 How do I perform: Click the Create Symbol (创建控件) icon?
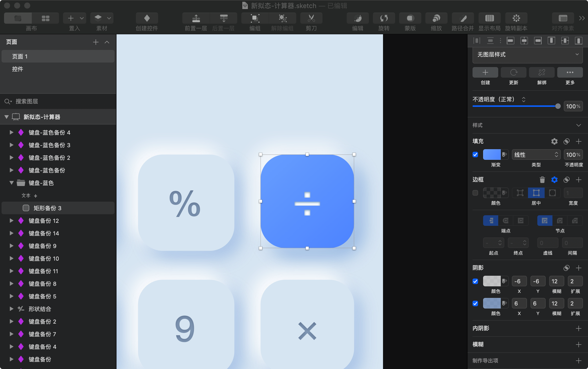147,18
